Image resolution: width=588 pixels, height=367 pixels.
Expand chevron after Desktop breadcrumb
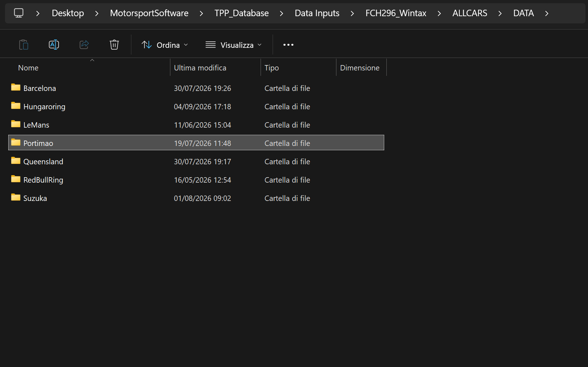point(97,13)
